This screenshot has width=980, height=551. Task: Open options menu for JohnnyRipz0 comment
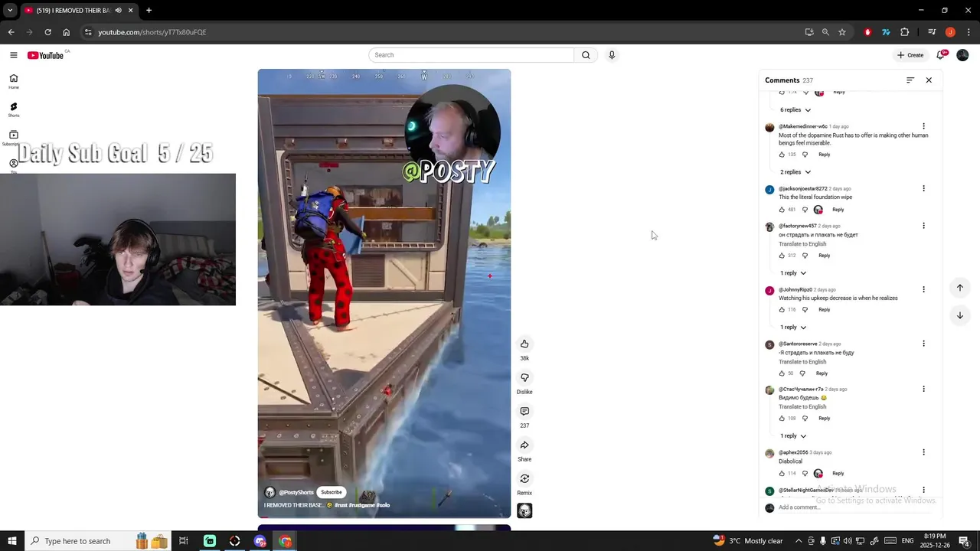[x=923, y=289]
